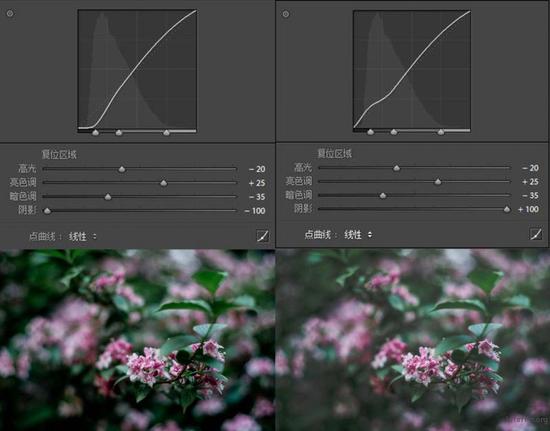Select the first region split handle under left curve
Screen dimensions: 550x431
tap(95, 133)
